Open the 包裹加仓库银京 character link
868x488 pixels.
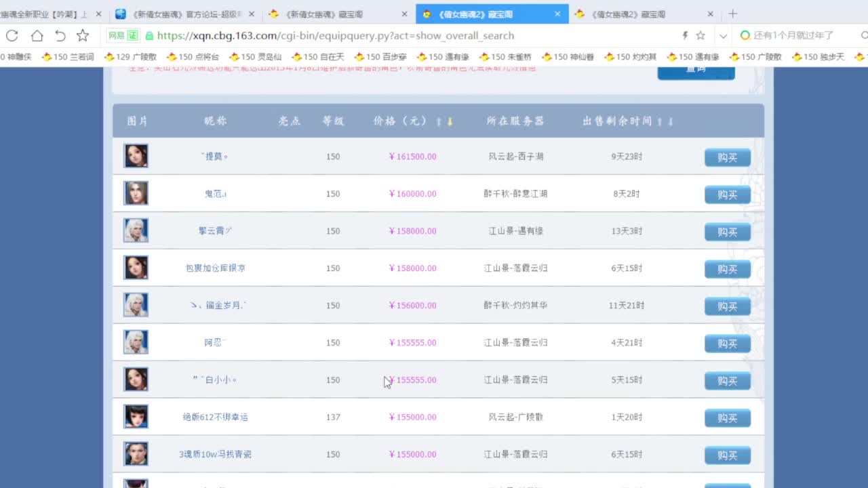click(215, 268)
